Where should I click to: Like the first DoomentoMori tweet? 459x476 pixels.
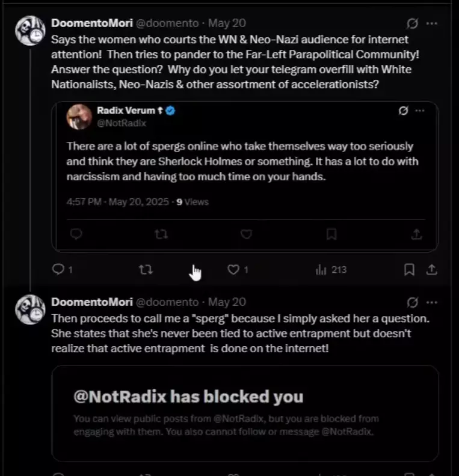coord(233,270)
